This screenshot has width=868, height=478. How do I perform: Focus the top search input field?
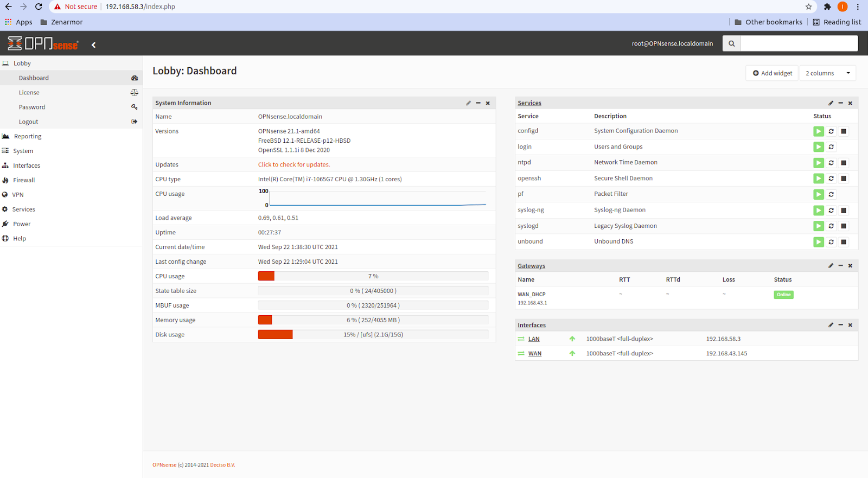click(799, 43)
